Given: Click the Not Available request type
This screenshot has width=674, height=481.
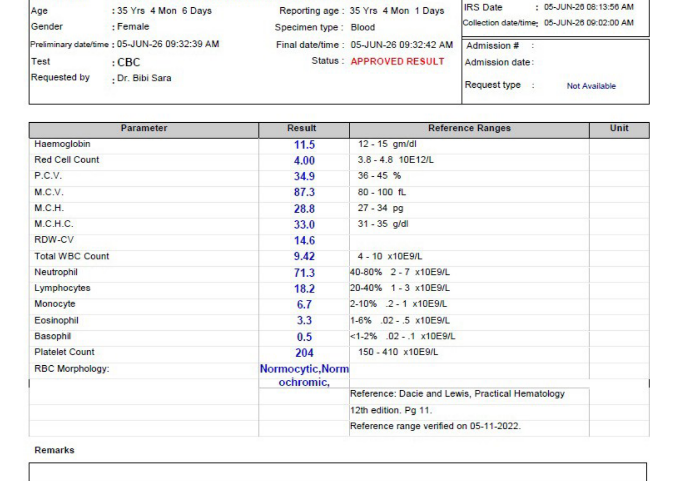Looking at the screenshot, I should (x=591, y=86).
